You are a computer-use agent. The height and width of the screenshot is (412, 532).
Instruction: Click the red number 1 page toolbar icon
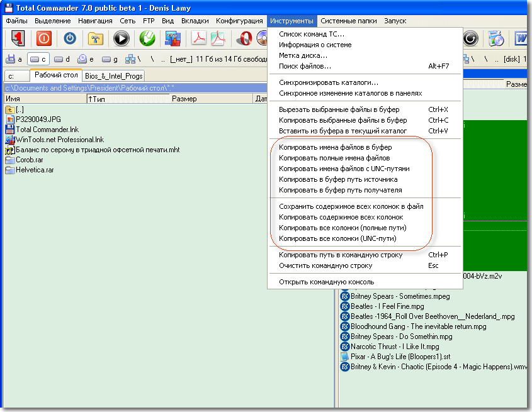tap(18, 38)
